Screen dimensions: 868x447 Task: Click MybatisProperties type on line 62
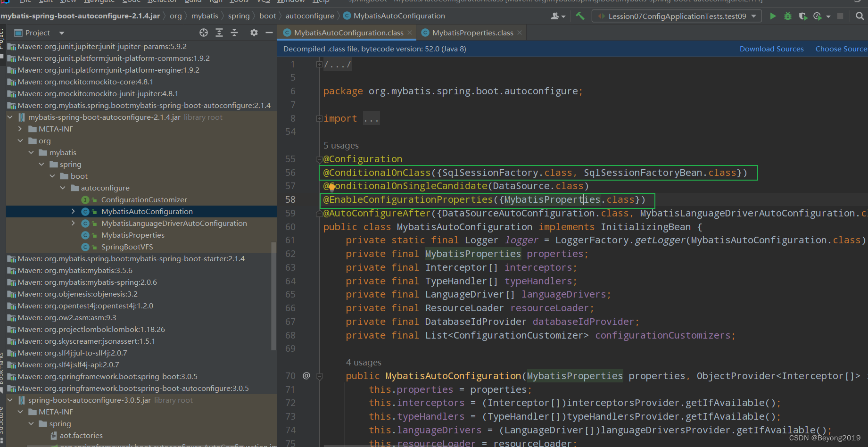473,254
